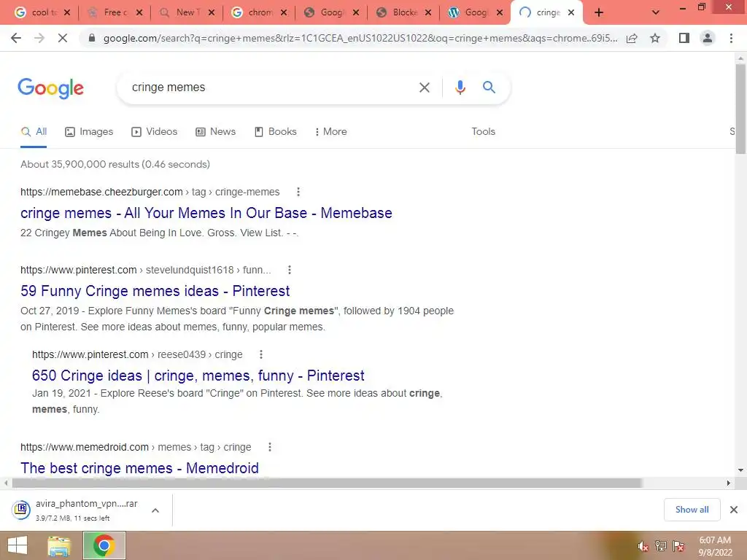The width and height of the screenshot is (747, 560).
Task: Open Chrome's three-dot menu
Action: tap(731, 38)
